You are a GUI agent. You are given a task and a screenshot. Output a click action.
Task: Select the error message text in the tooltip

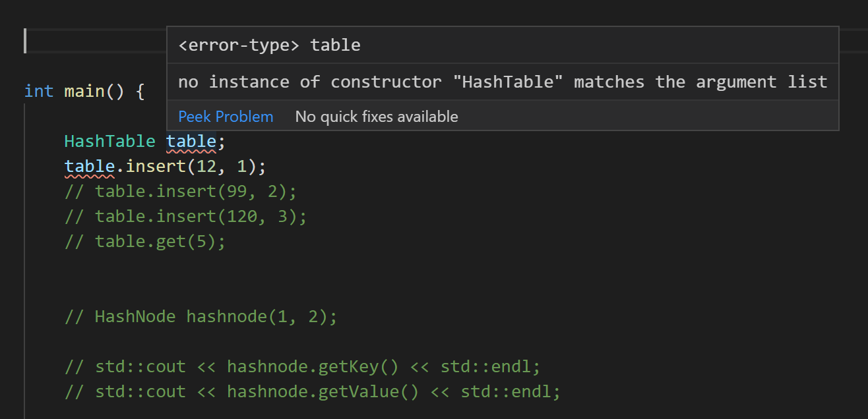click(x=503, y=82)
